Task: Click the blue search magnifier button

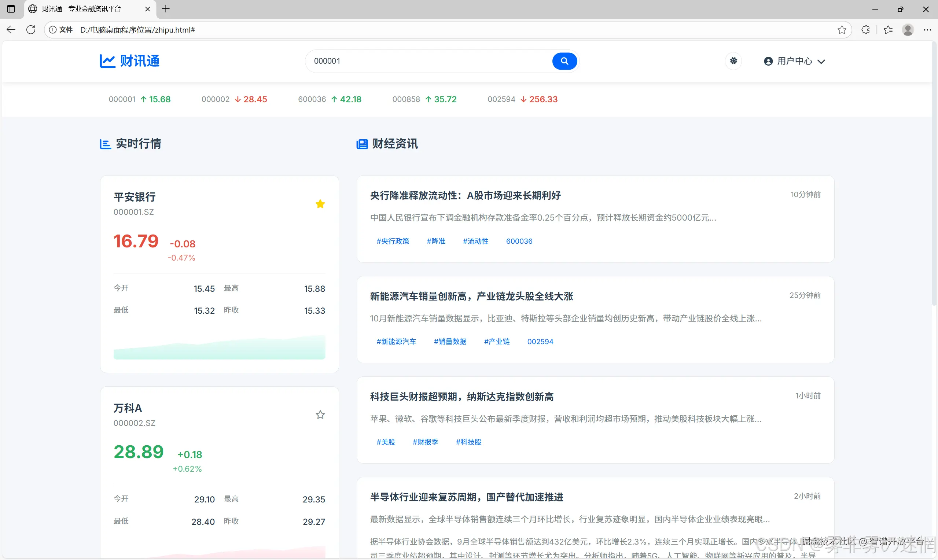Action: click(x=564, y=61)
